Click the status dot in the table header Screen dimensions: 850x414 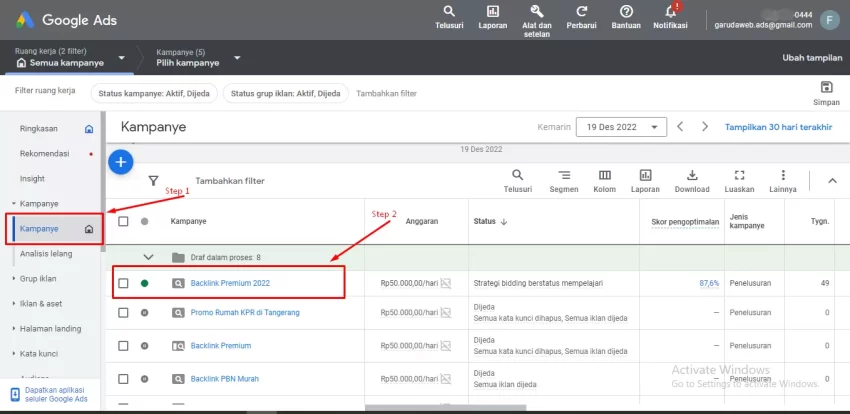coord(144,222)
